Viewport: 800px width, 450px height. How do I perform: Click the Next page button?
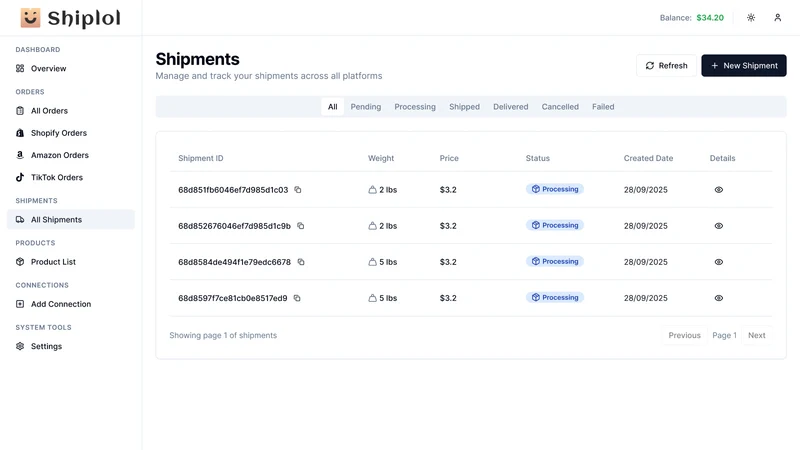(757, 335)
